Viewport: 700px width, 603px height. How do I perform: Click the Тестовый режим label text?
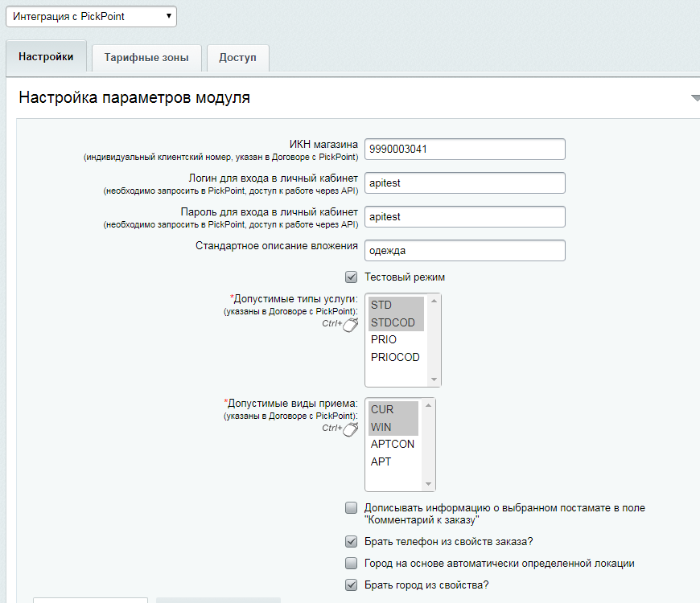(405, 277)
